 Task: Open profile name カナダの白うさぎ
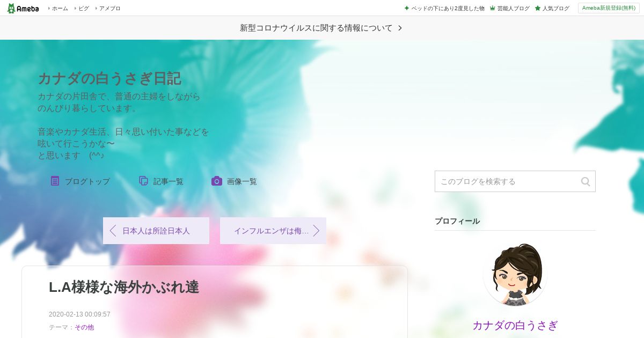click(x=515, y=325)
